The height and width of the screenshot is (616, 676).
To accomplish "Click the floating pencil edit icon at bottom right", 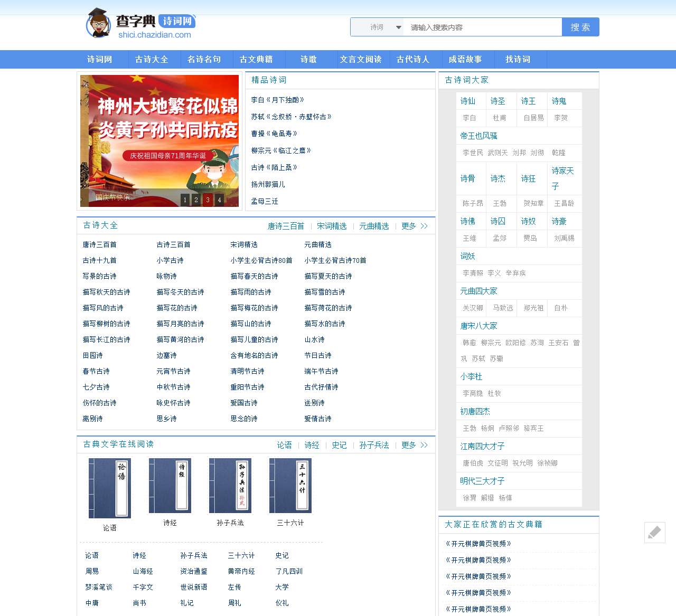I will [x=655, y=533].
